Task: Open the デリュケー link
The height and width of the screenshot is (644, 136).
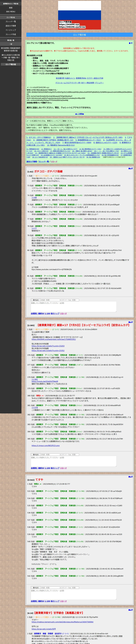Action: coord(99,83)
